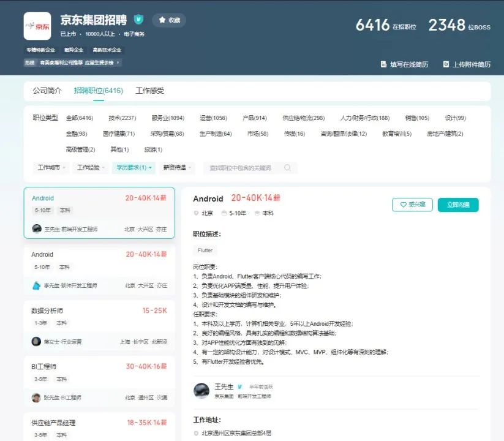Image resolution: width=504 pixels, height=441 pixels.
Task: Click the location pin beside 北京
Action: 196,213
